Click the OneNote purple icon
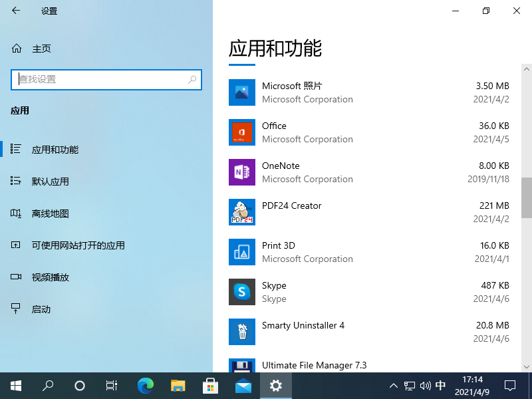Image resolution: width=532 pixels, height=399 pixels. click(242, 172)
